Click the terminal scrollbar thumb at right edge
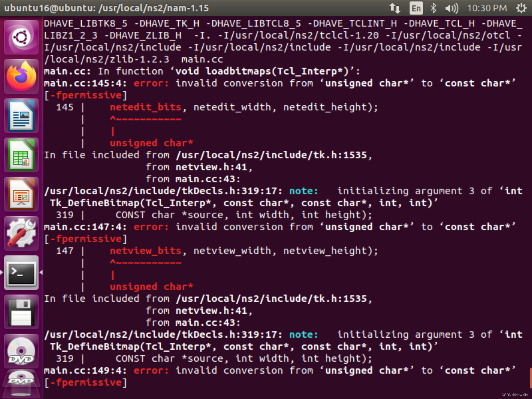The height and width of the screenshot is (399, 532). (530, 378)
